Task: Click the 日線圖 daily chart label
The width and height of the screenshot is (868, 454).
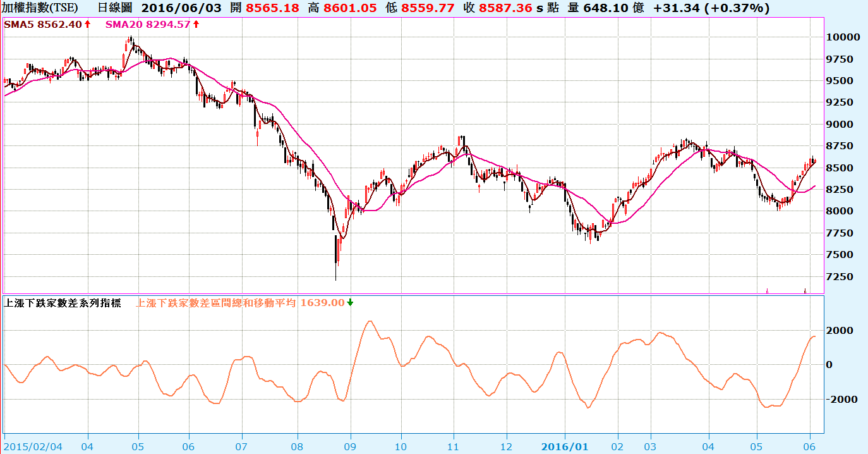Action: click(x=114, y=8)
